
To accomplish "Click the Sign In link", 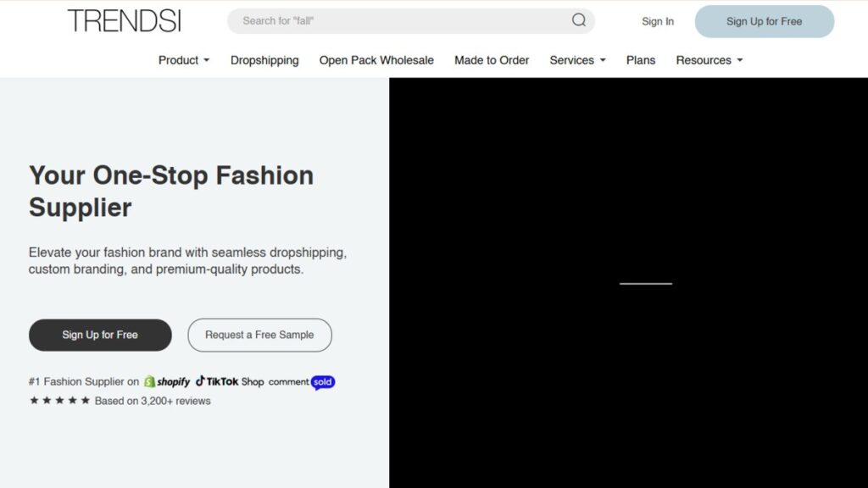I will (658, 21).
